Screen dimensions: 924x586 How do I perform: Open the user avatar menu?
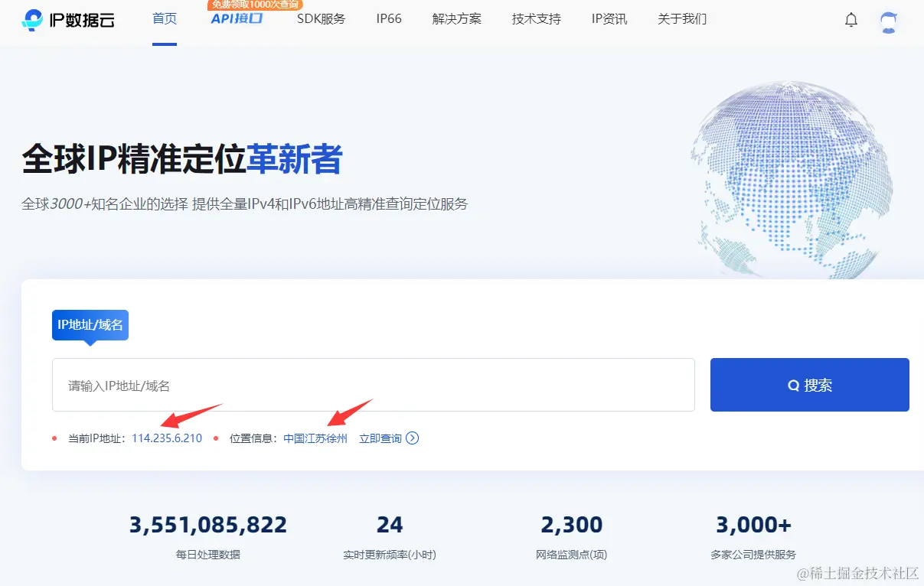pyautogui.click(x=889, y=21)
